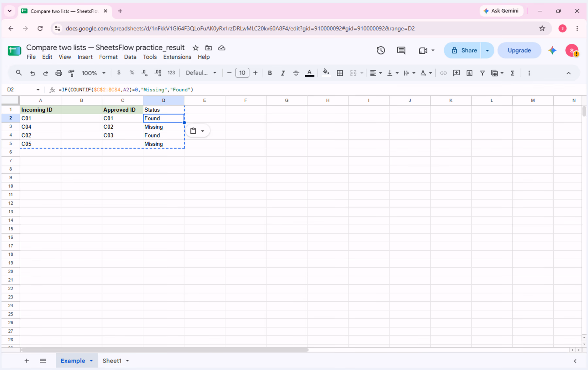The height and width of the screenshot is (370, 588).
Task: Open the zoom 100% dropdown
Action: click(x=93, y=73)
